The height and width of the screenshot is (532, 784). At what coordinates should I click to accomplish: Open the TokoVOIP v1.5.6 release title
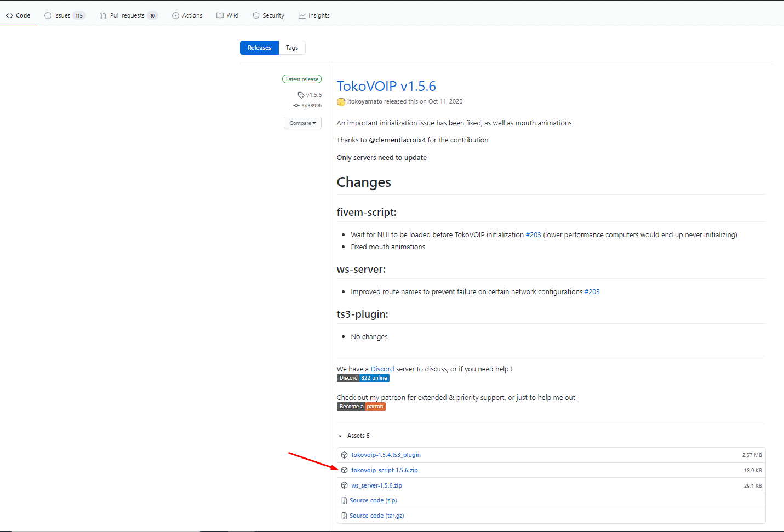click(386, 86)
